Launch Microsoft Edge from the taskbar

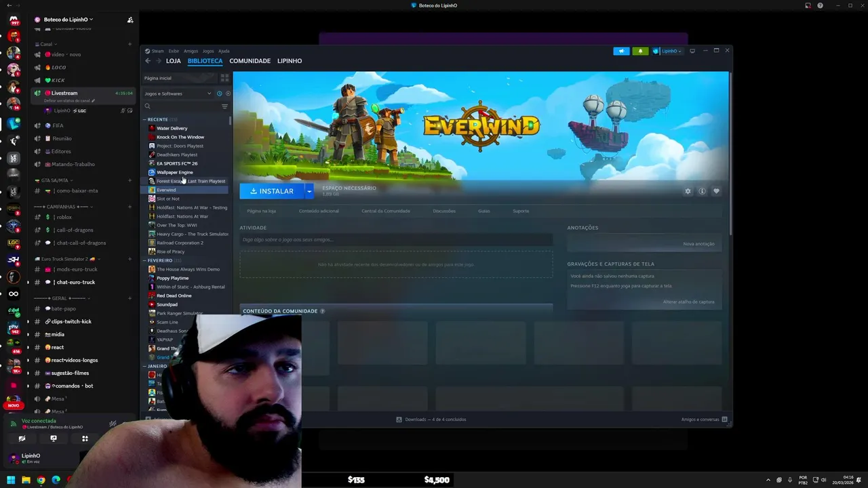(x=56, y=480)
